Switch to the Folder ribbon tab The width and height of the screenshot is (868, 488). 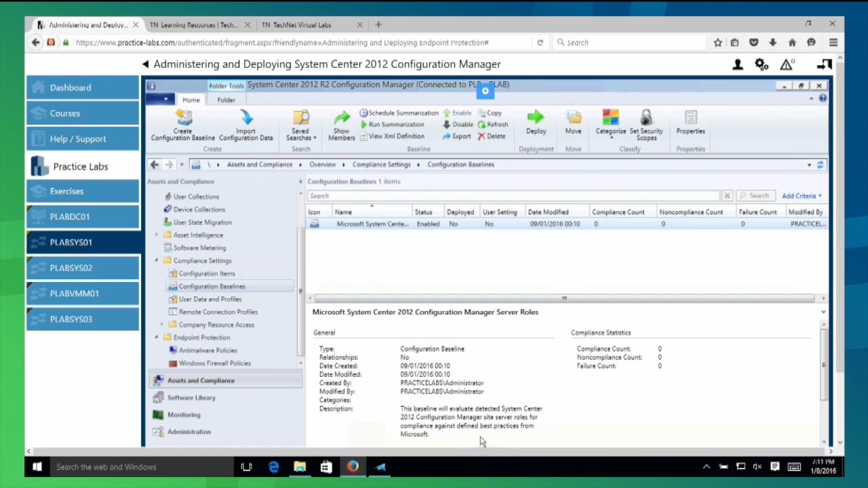click(226, 100)
